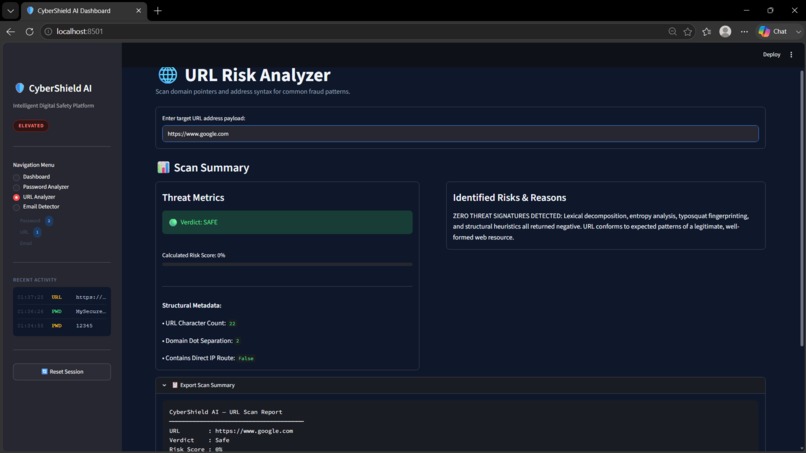
Task: Click the Identified Risks & Reasons heading
Action: 509,197
